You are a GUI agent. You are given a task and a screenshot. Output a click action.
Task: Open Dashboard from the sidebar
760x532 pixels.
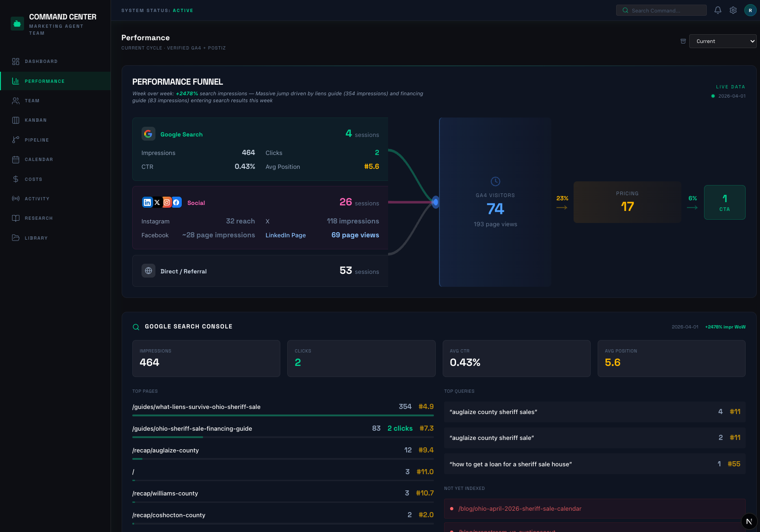pos(41,62)
